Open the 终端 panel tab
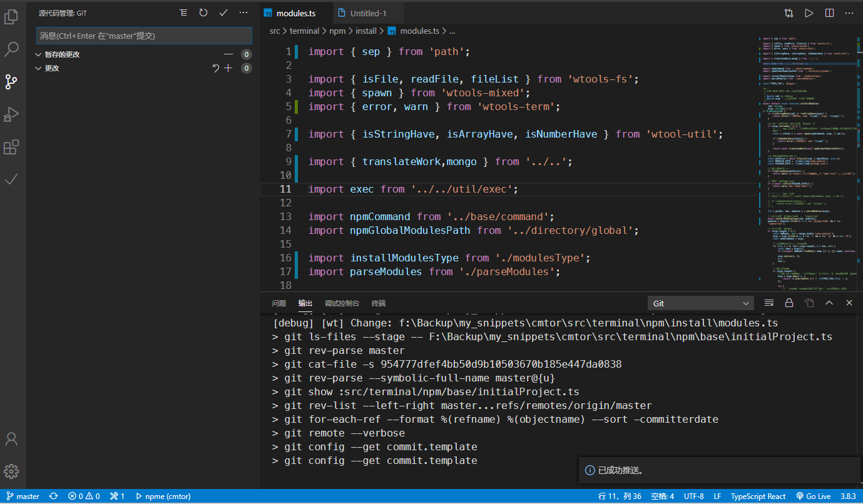863x504 pixels. [x=378, y=303]
